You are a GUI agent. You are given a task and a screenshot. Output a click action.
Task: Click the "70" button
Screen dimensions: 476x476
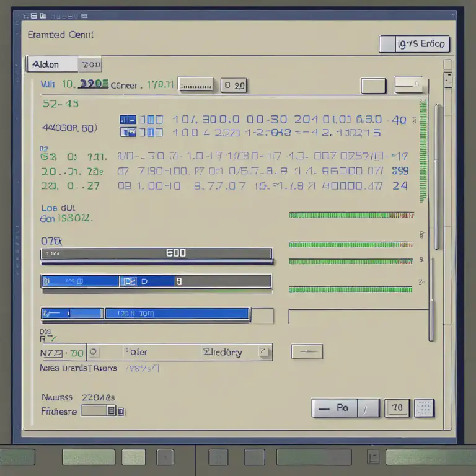[397, 408]
